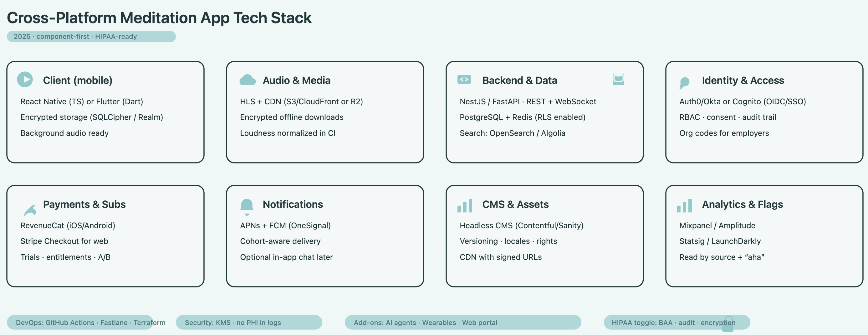Click the Backend & Data heading
Image resolution: width=868 pixels, height=335 pixels.
coord(520,80)
